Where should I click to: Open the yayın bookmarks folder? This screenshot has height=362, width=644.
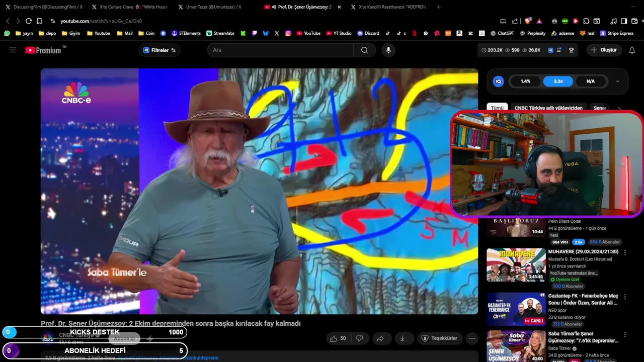(x=24, y=33)
